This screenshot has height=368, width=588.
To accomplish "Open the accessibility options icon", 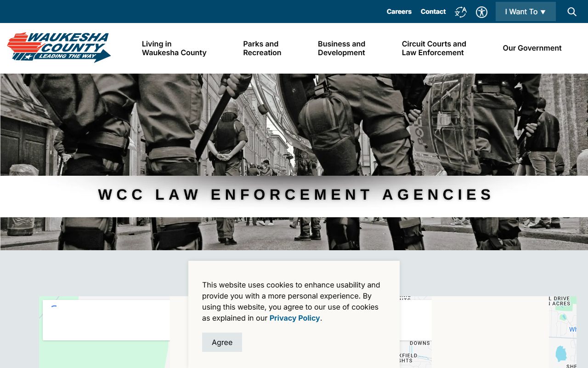I will click(481, 12).
